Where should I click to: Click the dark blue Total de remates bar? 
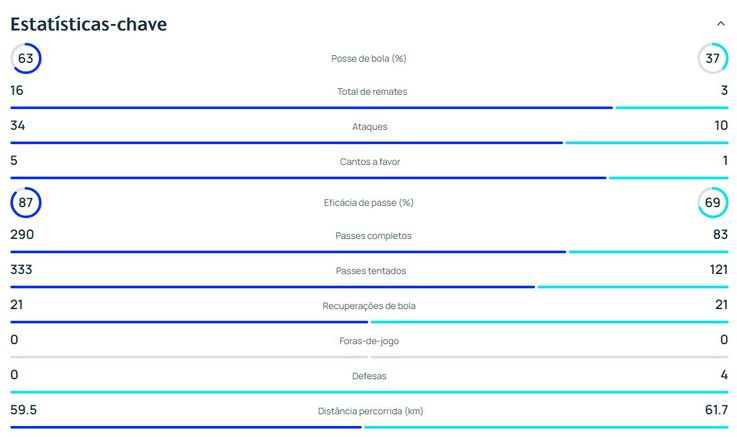(x=310, y=108)
